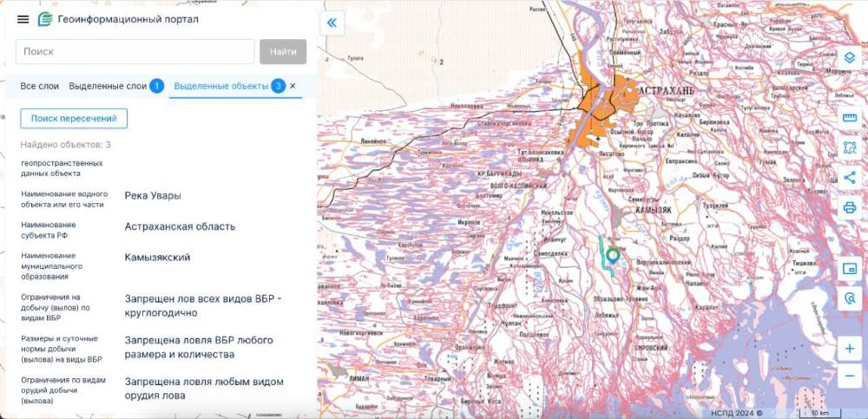Open the map layers switcher
868x419 pixels.
[849, 57]
